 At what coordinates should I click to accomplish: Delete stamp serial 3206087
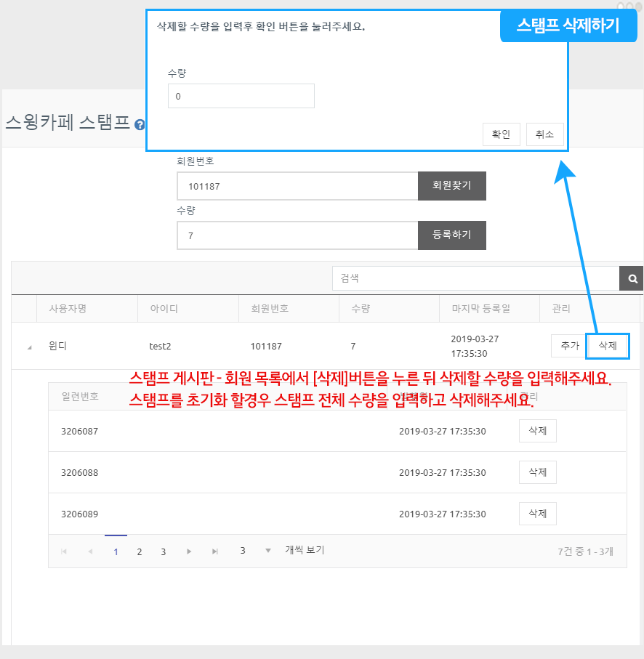click(x=537, y=431)
